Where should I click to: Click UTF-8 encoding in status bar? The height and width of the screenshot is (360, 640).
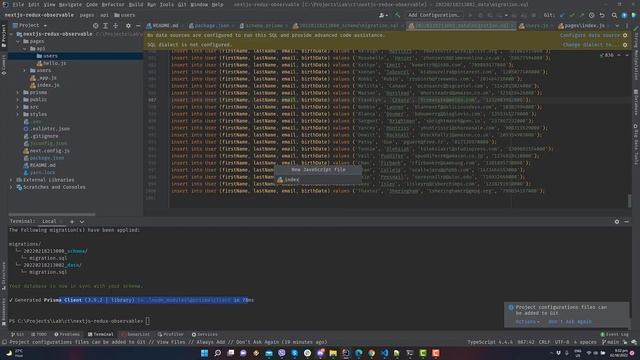tap(562, 342)
